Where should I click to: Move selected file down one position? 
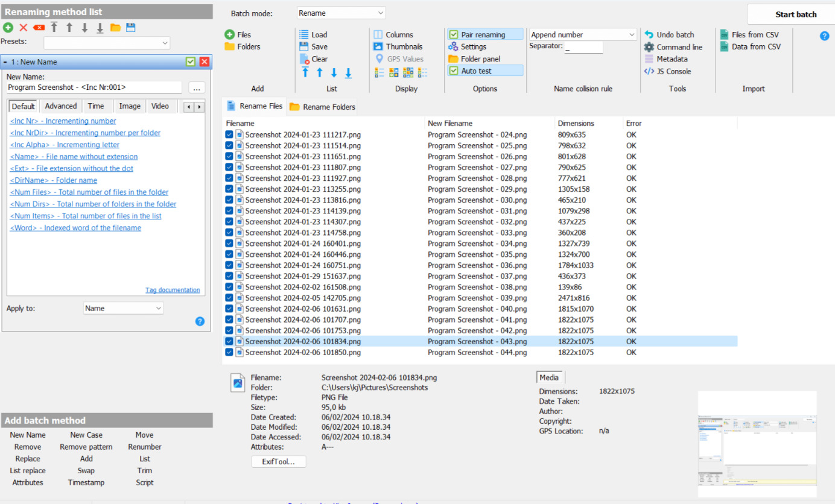tap(334, 73)
